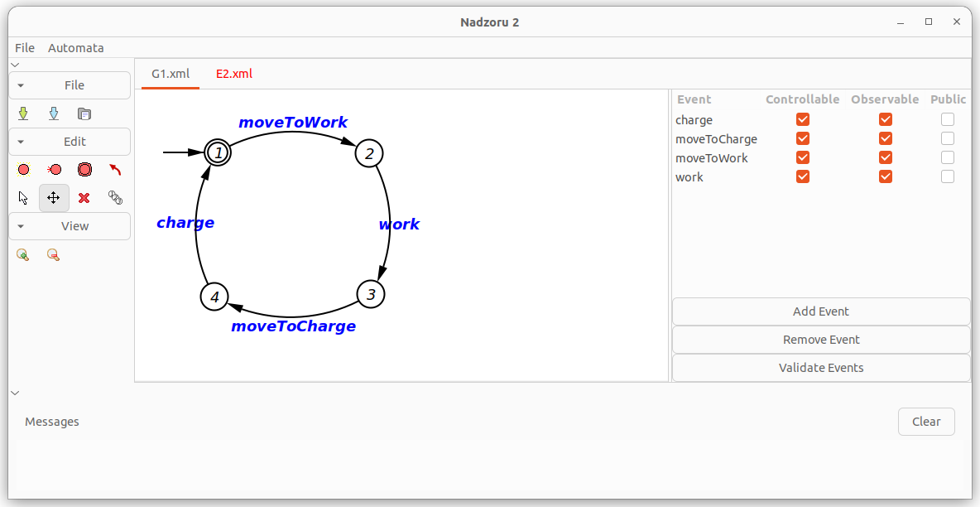Select the work row in event table
The image size is (980, 507).
(x=820, y=176)
